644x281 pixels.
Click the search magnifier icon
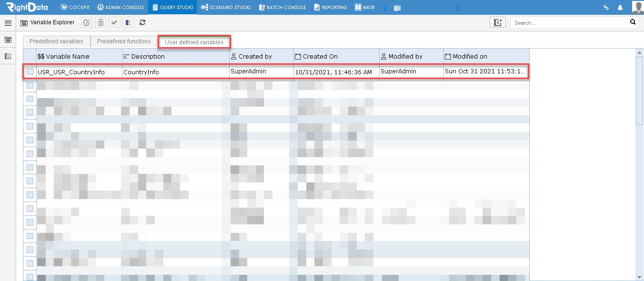coord(633,22)
